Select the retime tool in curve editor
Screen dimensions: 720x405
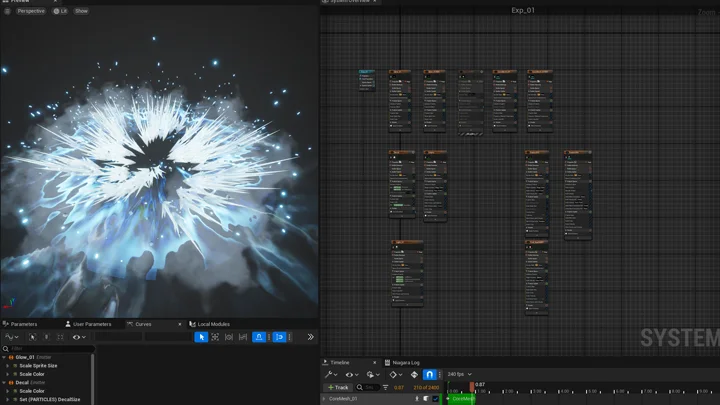click(x=229, y=337)
